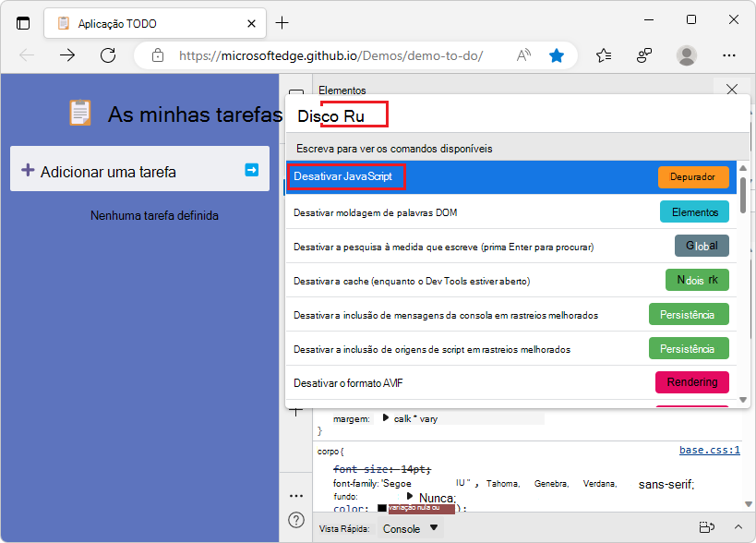756x543 pixels.
Task: Open DevTools more options ellipsis
Action: [x=295, y=494]
